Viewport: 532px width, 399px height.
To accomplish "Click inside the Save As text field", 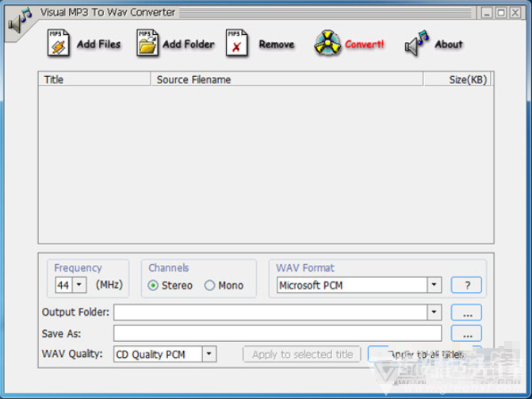I will point(277,333).
